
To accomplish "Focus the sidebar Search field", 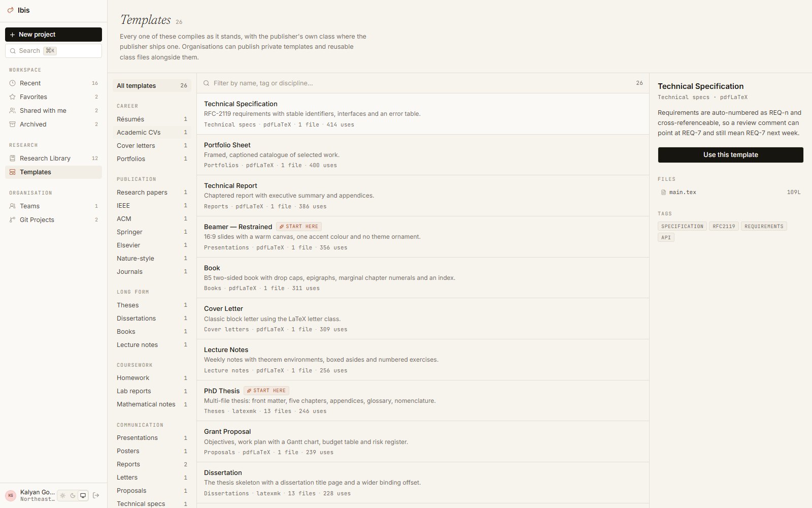I will point(53,51).
